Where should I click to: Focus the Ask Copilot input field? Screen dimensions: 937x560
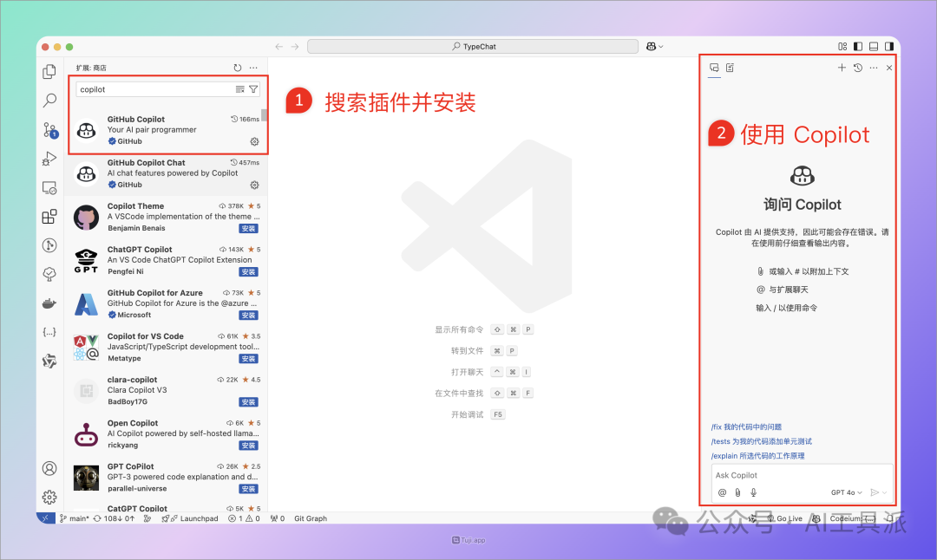(x=801, y=475)
